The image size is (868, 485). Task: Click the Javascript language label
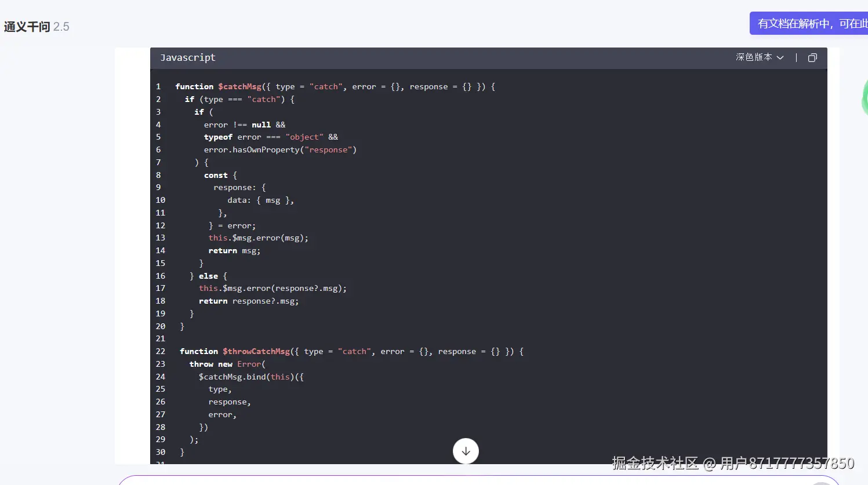[188, 57]
